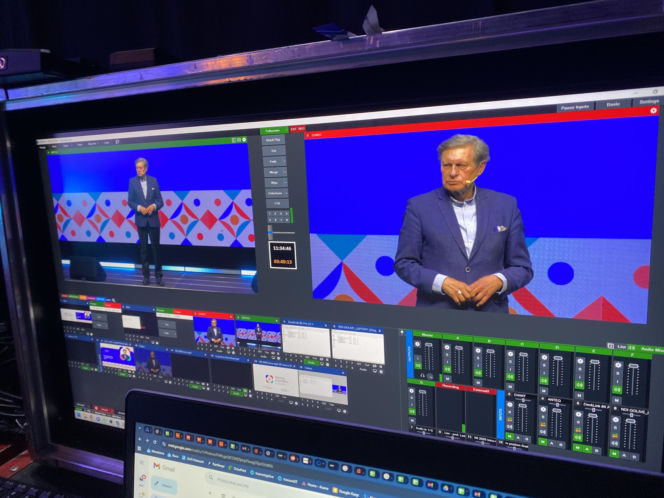Click the Cut transition button
664x498 pixels.
coord(274,150)
